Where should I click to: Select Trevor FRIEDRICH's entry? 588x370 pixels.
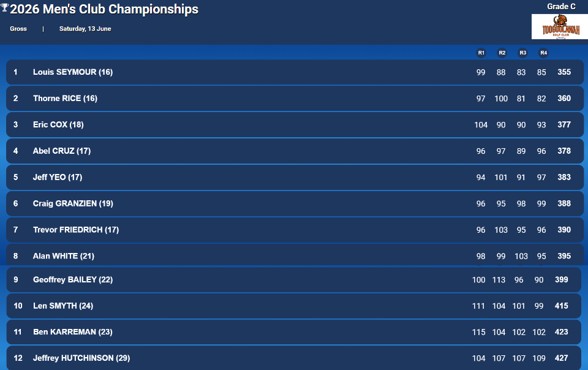[295, 230]
